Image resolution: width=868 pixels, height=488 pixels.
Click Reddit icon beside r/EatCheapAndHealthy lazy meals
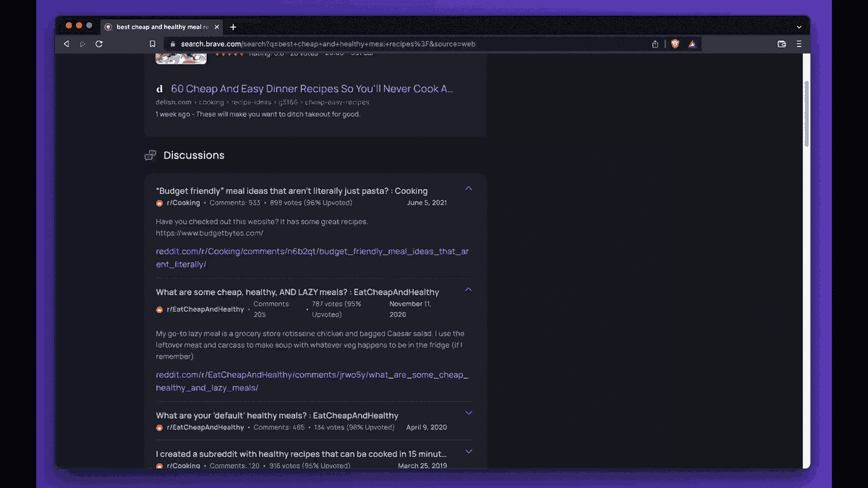coord(160,309)
